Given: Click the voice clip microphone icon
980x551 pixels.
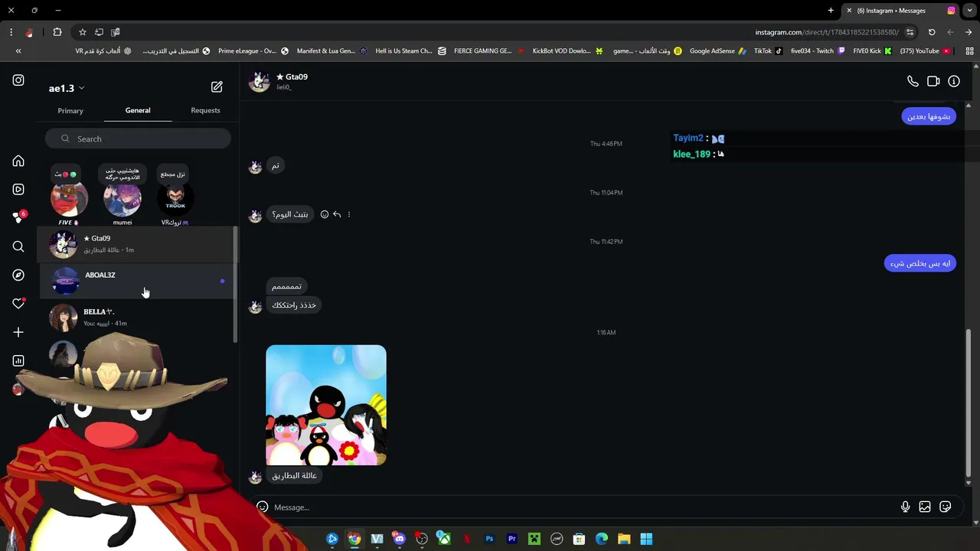Looking at the screenshot, I should [x=905, y=507].
